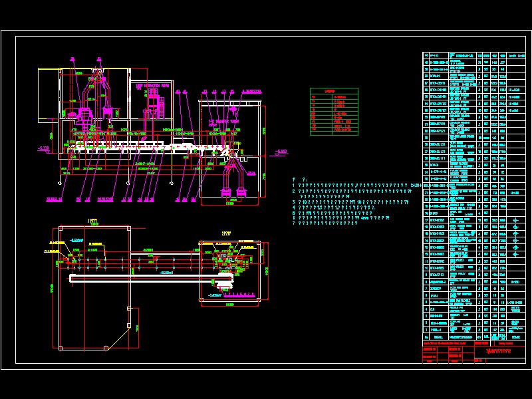Viewport: 532px width, 399px height.
Task: Select the magenta 1 2 3 4 5 6 7 8 label row
Action: pos(239,294)
